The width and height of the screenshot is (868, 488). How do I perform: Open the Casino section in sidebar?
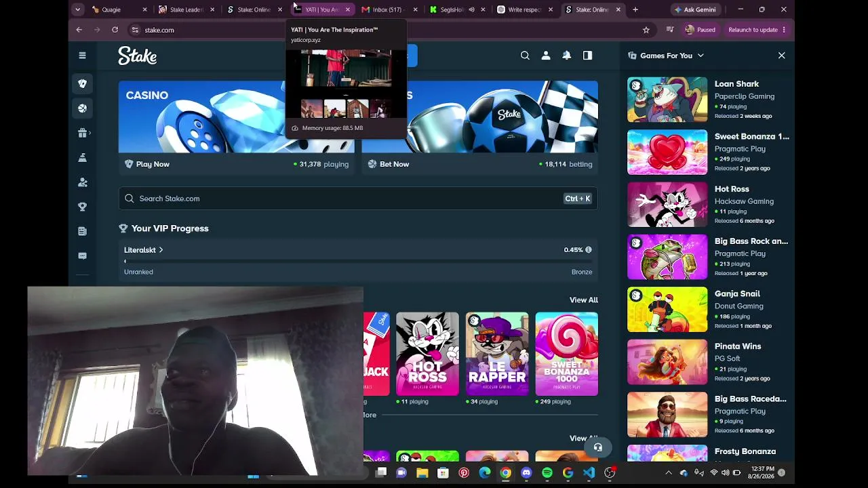pos(82,83)
